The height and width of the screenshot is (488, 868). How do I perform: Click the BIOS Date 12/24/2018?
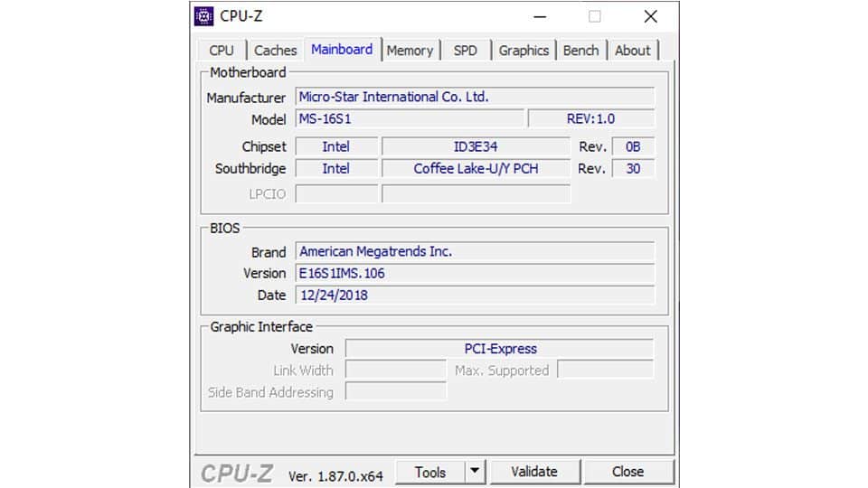tap(475, 295)
